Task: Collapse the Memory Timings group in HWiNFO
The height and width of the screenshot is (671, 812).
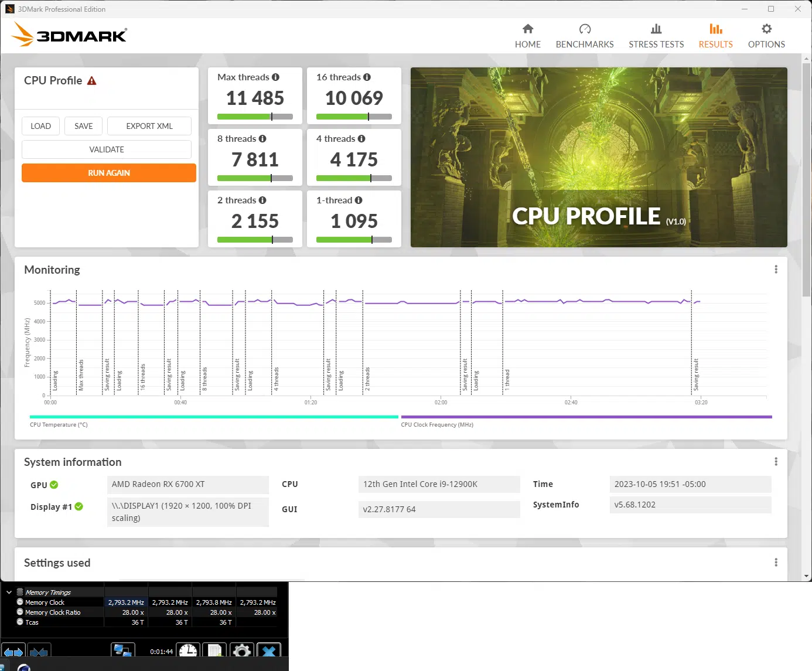Action: (9, 592)
